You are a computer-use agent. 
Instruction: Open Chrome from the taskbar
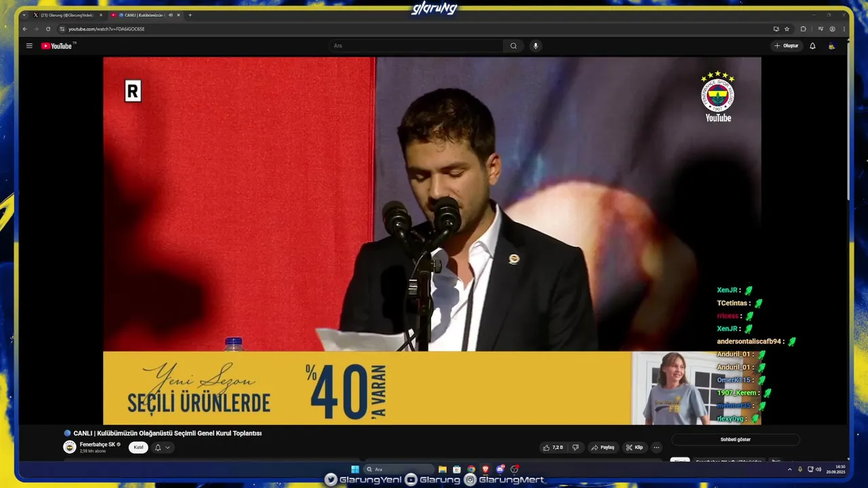[x=471, y=469]
